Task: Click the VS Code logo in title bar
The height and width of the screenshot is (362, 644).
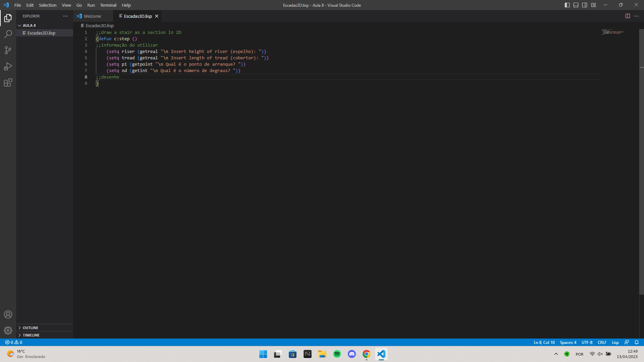Action: pos(6,5)
